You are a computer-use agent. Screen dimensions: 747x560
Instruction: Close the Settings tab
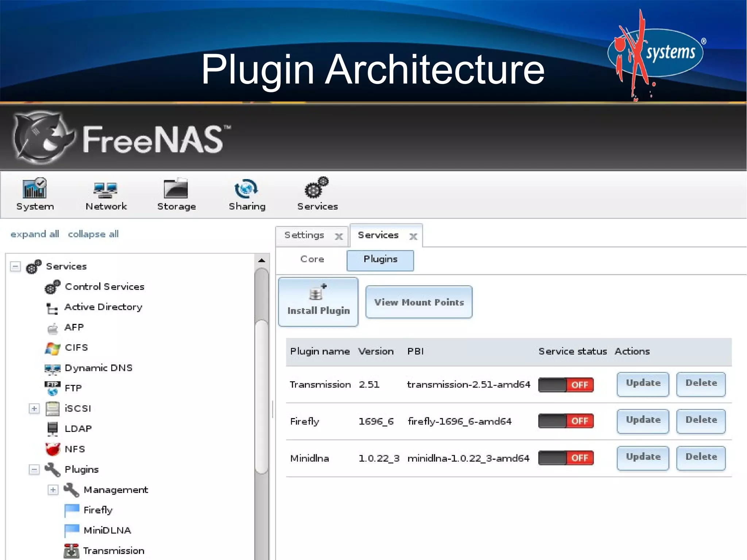[x=339, y=236]
